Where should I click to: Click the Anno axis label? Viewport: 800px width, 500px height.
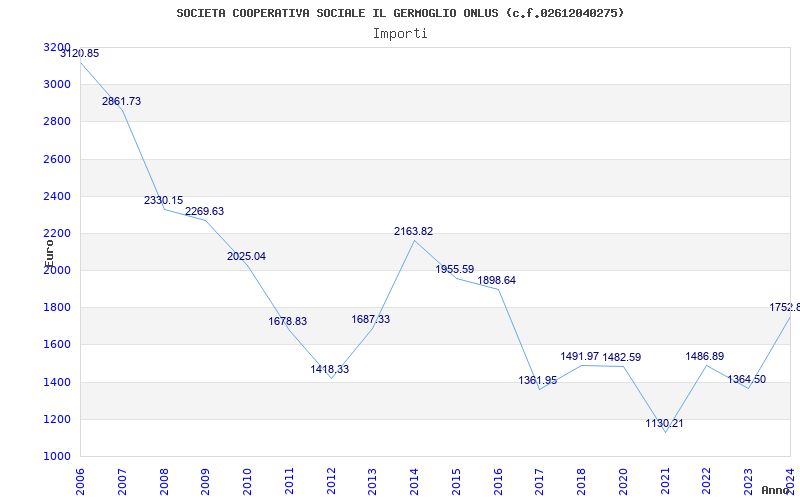click(x=777, y=490)
